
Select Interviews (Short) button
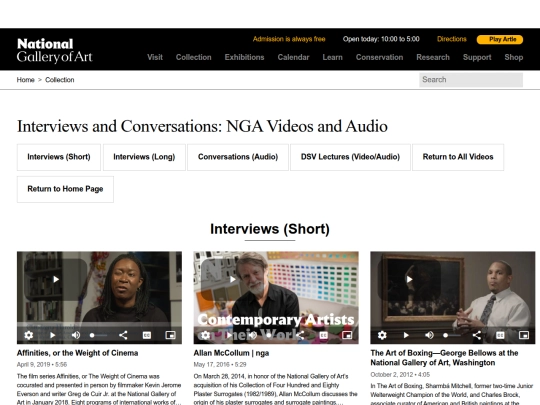pyautogui.click(x=59, y=157)
